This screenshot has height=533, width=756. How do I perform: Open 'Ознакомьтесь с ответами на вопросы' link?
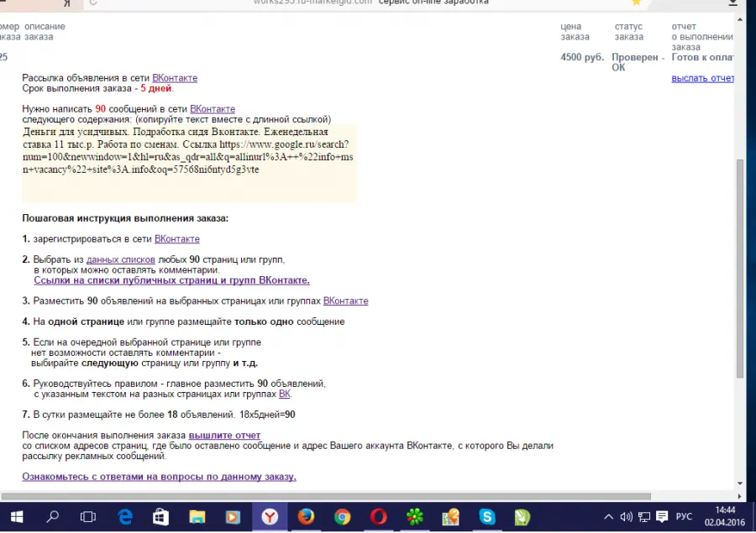(159, 477)
